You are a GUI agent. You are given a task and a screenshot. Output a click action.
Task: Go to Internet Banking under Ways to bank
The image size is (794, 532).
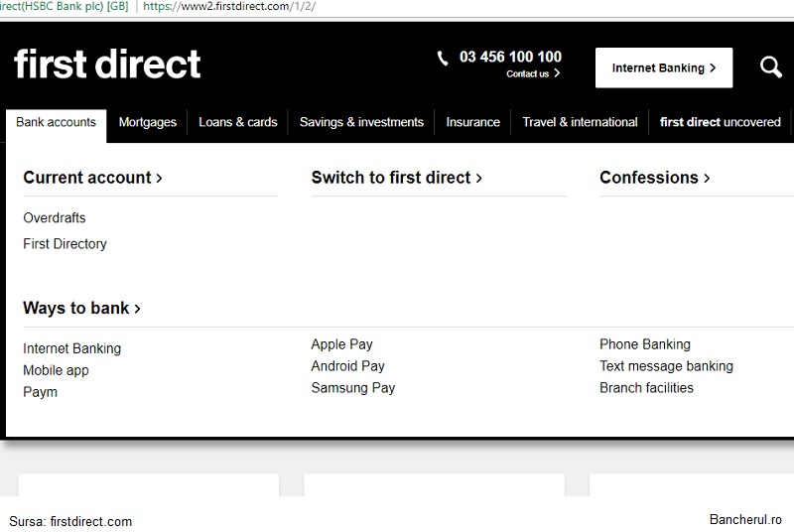click(71, 348)
